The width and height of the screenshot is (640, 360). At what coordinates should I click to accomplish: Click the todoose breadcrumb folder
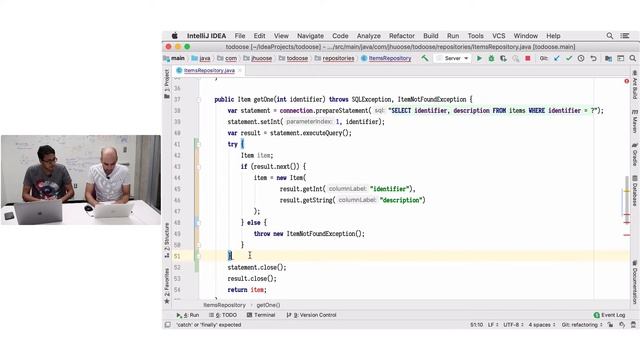(x=293, y=58)
